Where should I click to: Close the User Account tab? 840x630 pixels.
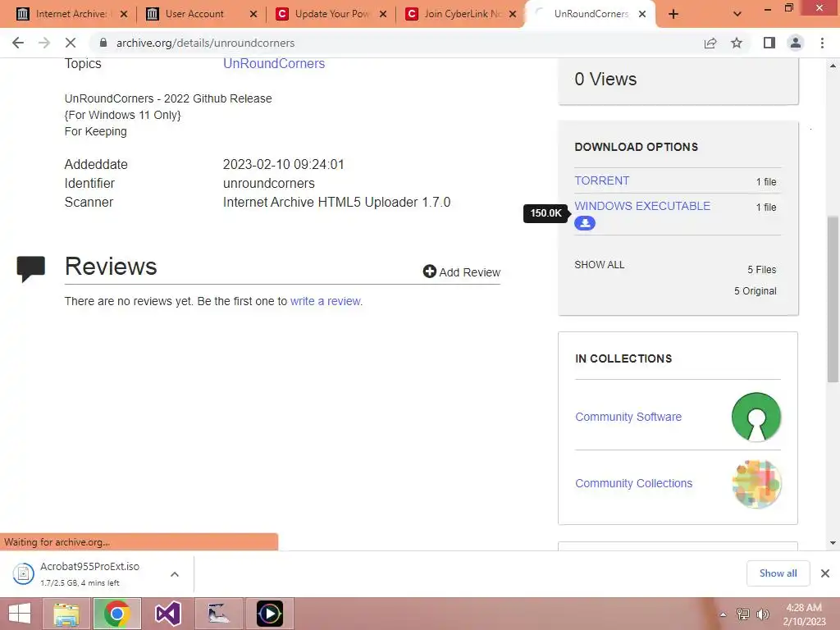point(253,14)
